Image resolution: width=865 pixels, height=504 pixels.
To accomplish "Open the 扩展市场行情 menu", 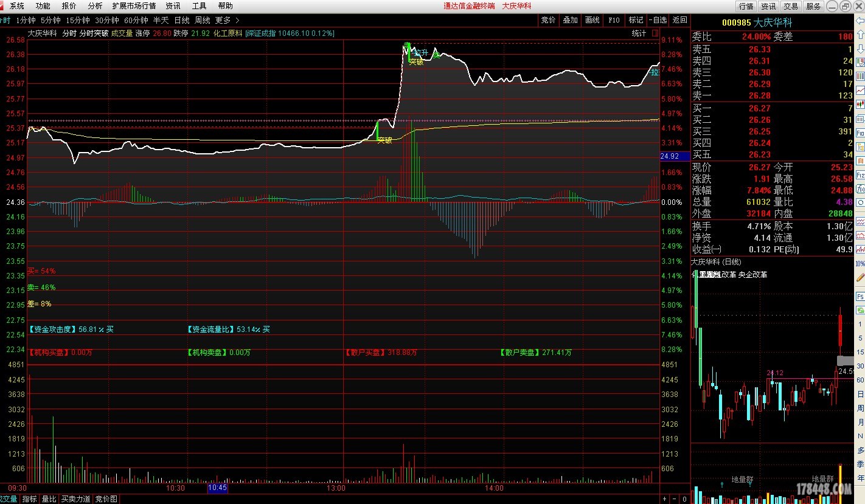I will (x=134, y=5).
